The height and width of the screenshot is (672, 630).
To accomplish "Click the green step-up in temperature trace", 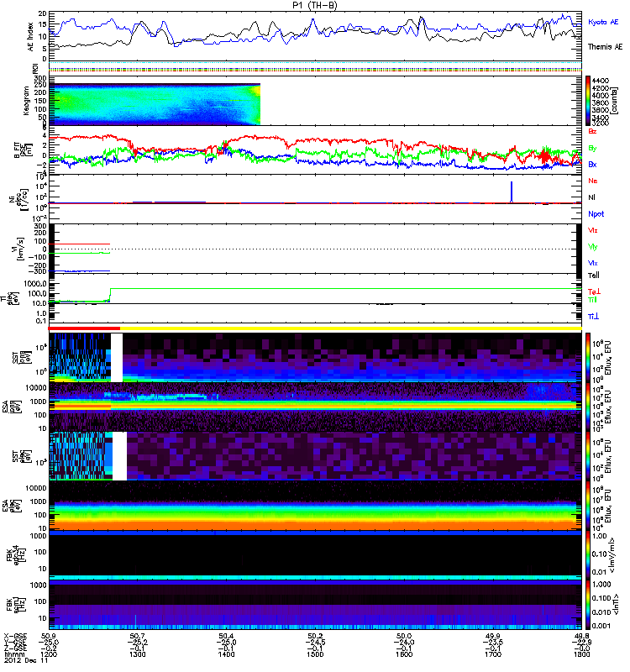I will click(x=111, y=295).
